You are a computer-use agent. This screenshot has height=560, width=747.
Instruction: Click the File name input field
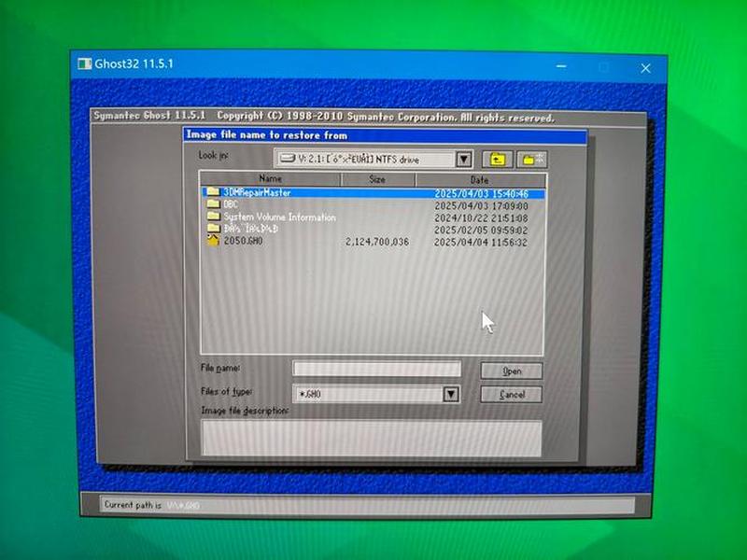pyautogui.click(x=377, y=369)
